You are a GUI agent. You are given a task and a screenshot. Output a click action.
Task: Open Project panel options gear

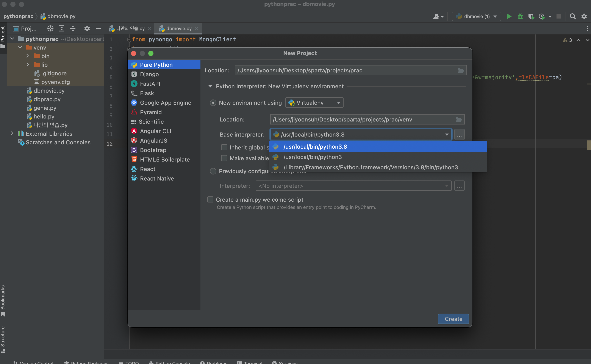click(x=87, y=29)
